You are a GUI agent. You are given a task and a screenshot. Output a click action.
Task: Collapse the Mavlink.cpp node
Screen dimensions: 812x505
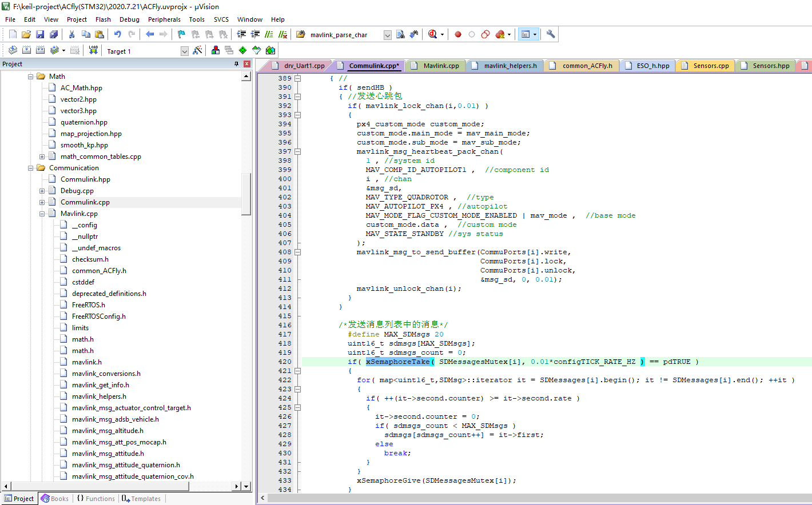(x=42, y=213)
